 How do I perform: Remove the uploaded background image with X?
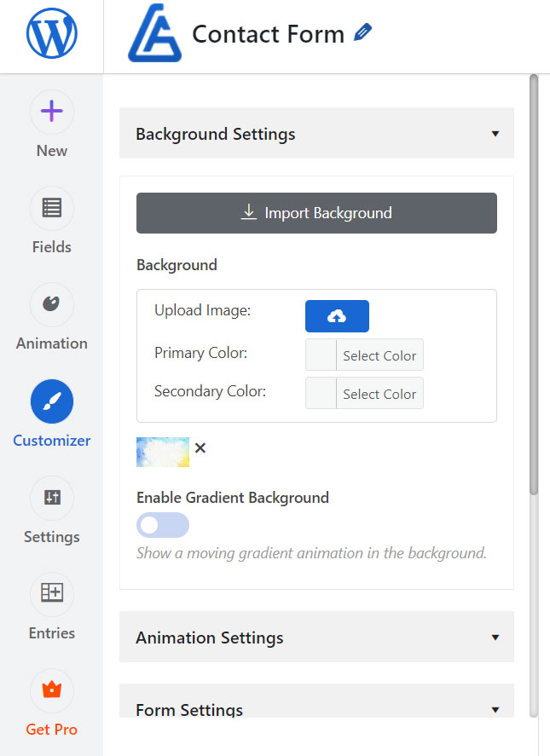(200, 447)
